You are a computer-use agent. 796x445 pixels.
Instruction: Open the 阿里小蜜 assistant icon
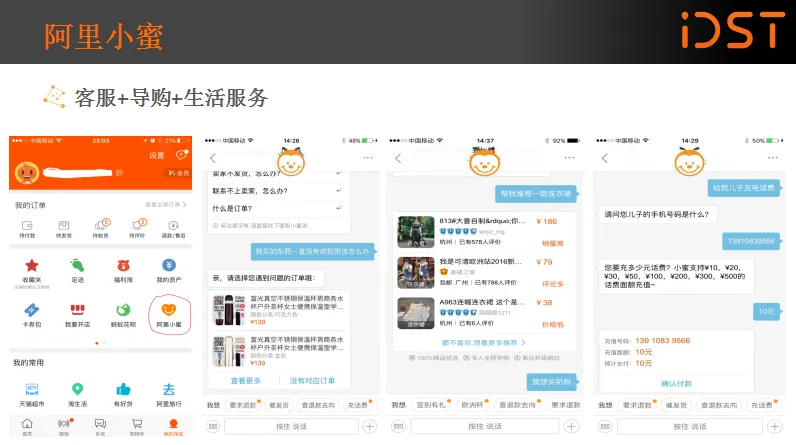pos(169,310)
